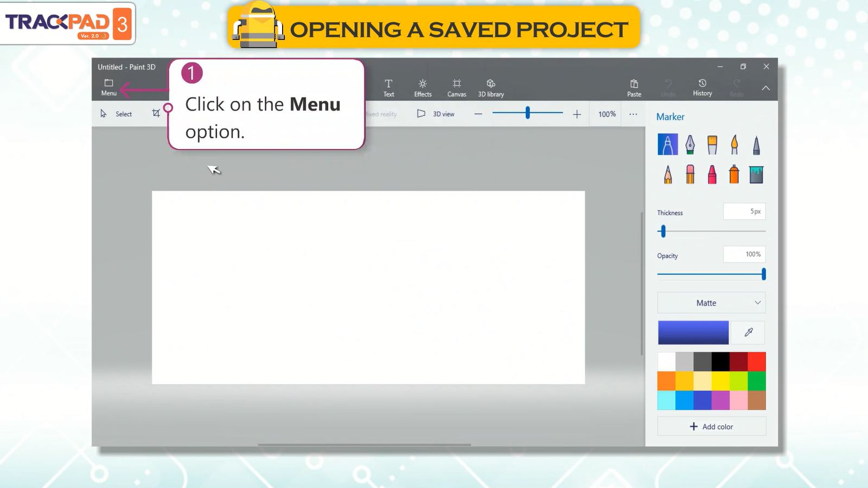Select the Fill bucket tool

(x=756, y=174)
